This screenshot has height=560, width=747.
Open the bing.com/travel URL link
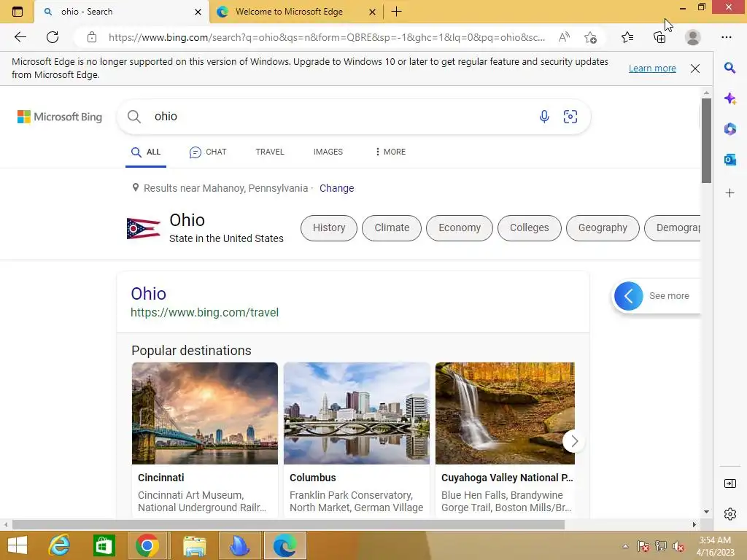(204, 312)
